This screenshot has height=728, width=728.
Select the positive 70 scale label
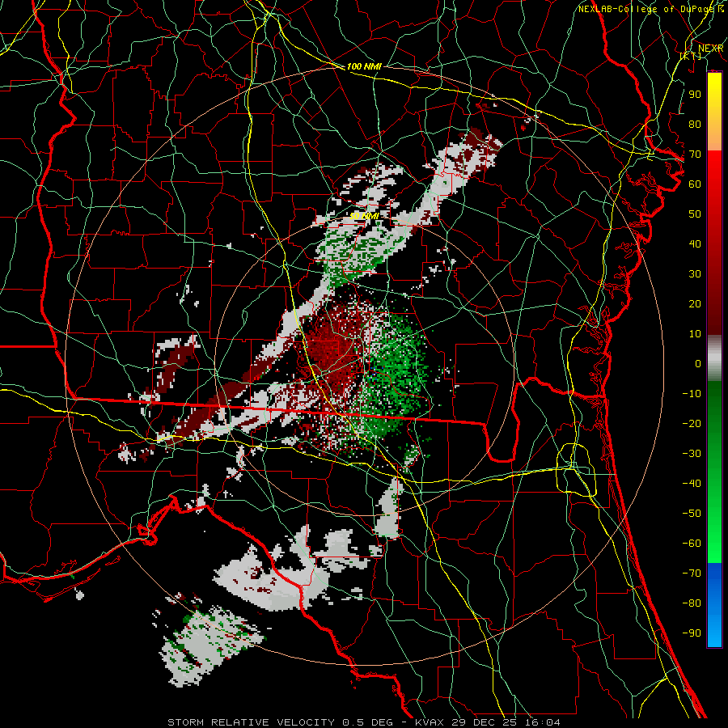point(695,154)
